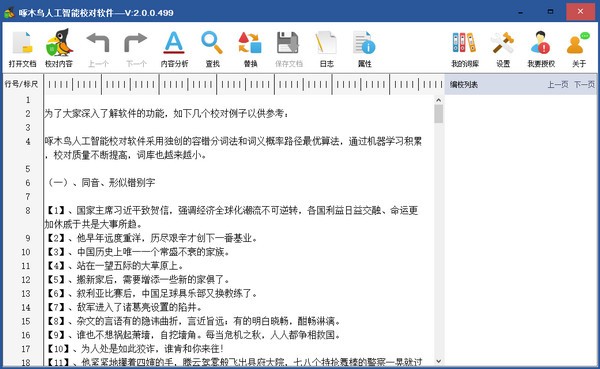This screenshot has width=600, height=369.
Task: Click example 【7】 敌军进入了诸葛亮设置的陷井
Action: pyautogui.click(x=124, y=307)
